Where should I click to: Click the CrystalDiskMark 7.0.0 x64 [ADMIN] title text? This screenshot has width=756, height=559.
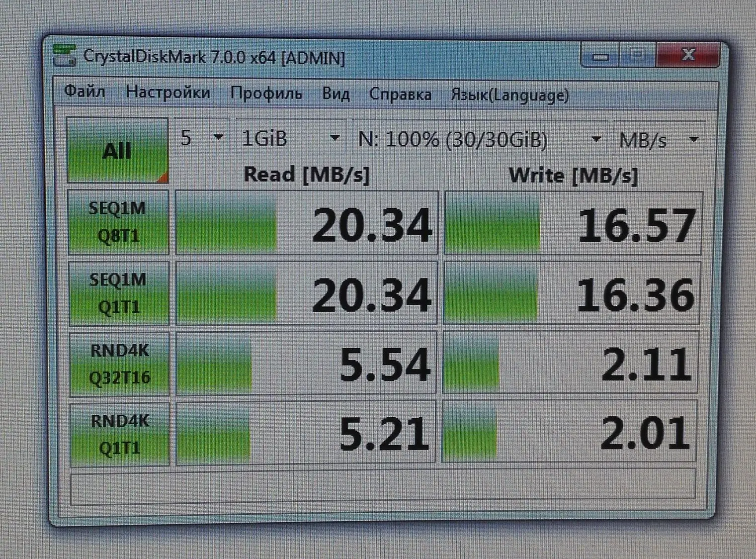(214, 57)
